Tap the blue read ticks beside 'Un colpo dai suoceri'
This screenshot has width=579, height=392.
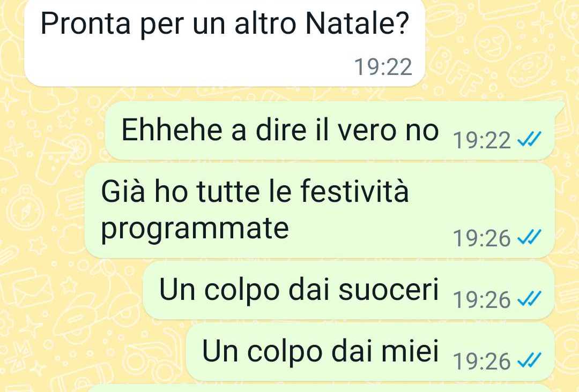pyautogui.click(x=529, y=299)
